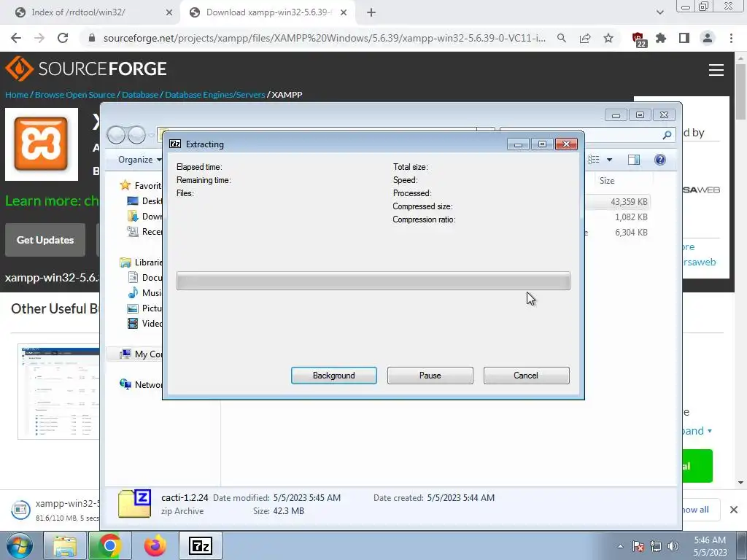Image resolution: width=747 pixels, height=560 pixels.
Task: Select the Download xampp-win32 tab
Action: (268, 12)
